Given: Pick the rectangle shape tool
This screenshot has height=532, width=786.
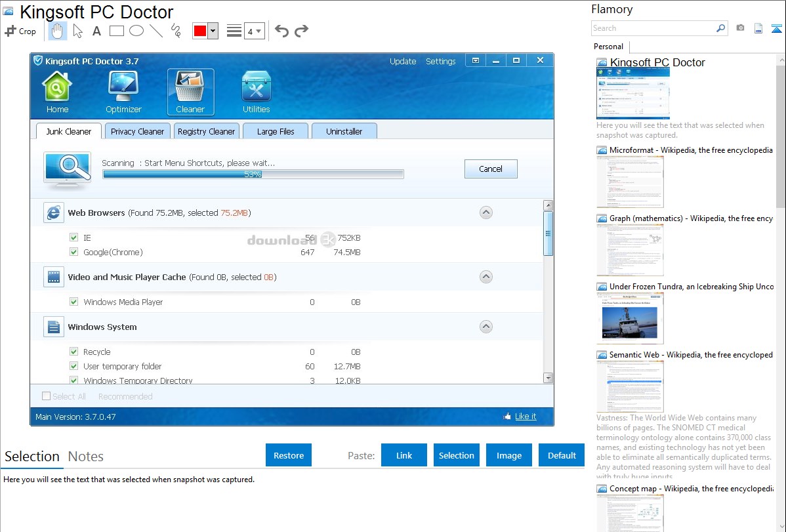Looking at the screenshot, I should click(116, 31).
